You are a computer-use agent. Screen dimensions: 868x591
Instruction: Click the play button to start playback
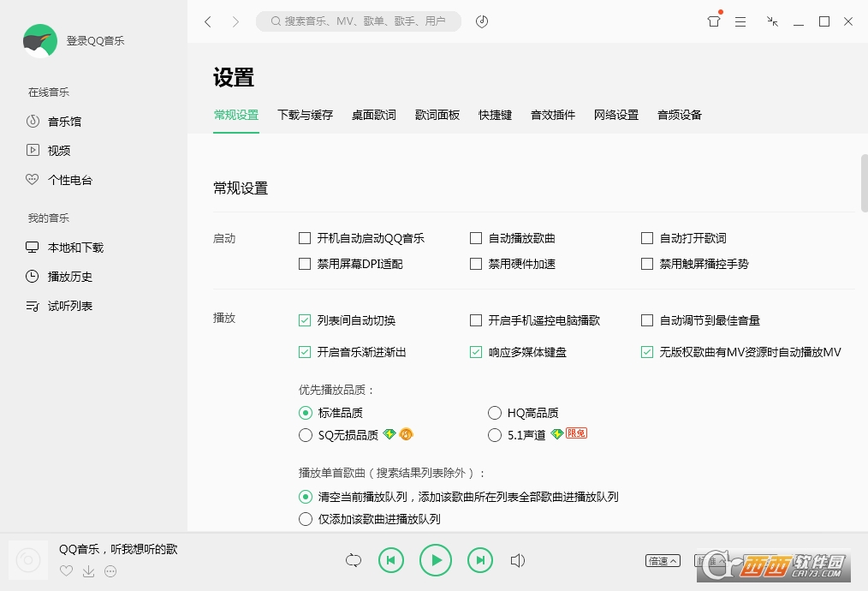435,559
